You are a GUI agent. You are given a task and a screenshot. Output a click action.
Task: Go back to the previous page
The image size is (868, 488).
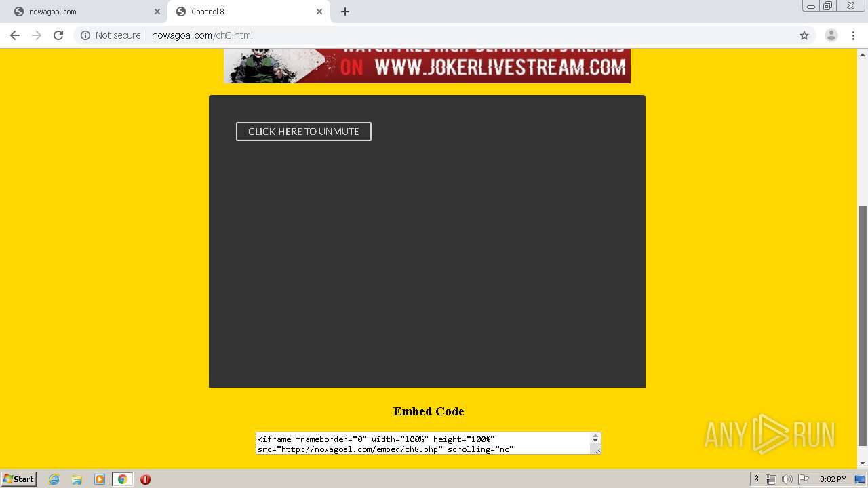point(15,35)
